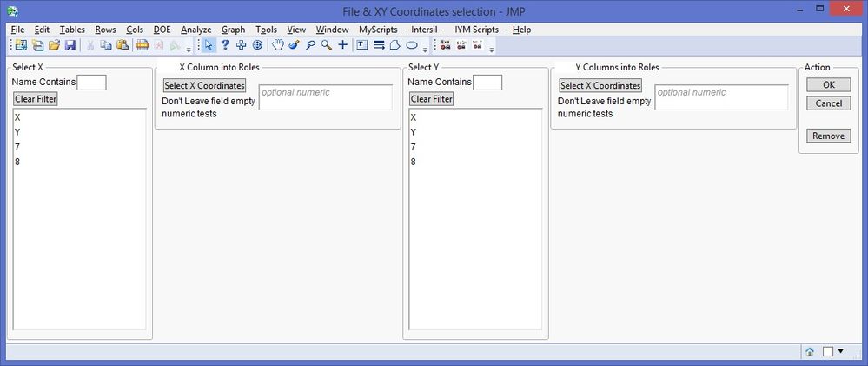Click the Paste clipboard icon
The image size is (868, 366).
click(123, 45)
